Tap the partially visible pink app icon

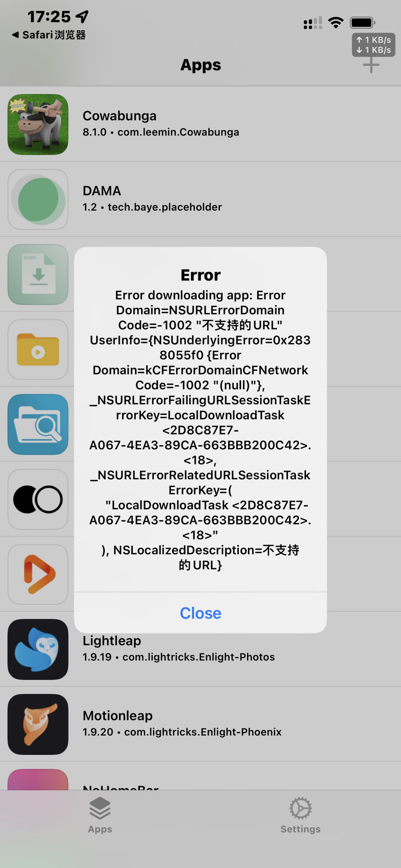[x=38, y=779]
